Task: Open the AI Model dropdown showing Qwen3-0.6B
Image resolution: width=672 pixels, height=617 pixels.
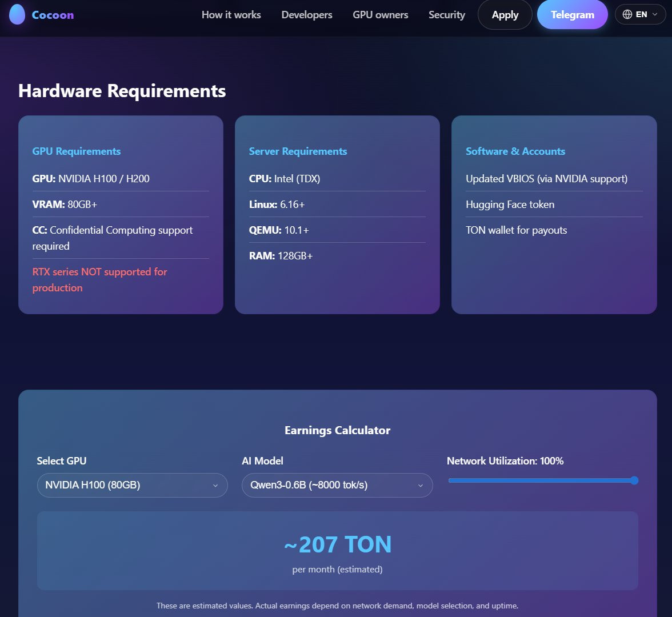Action: 337,485
